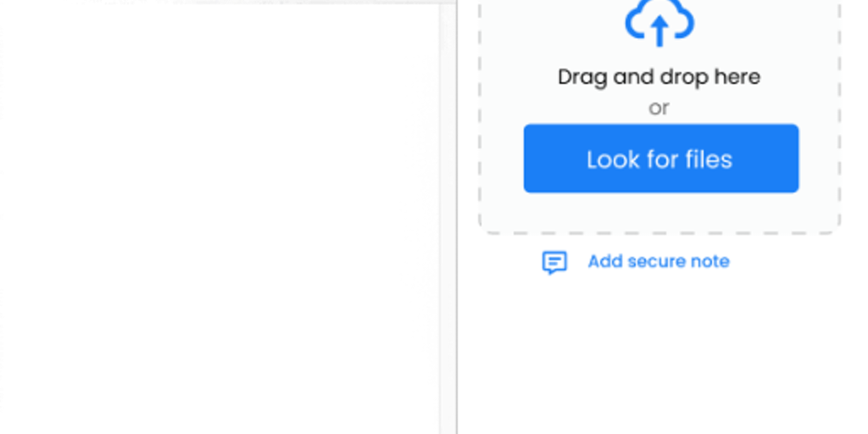This screenshot has width=868, height=434.
Task: Click the 'or' separator text
Action: (659, 108)
